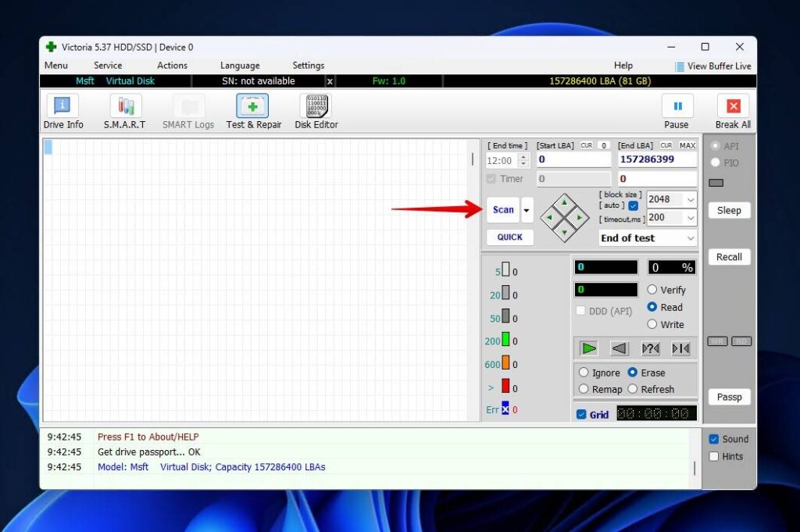This screenshot has width=800, height=532.
Task: Start scanning with the green play arrow
Action: coord(587,348)
